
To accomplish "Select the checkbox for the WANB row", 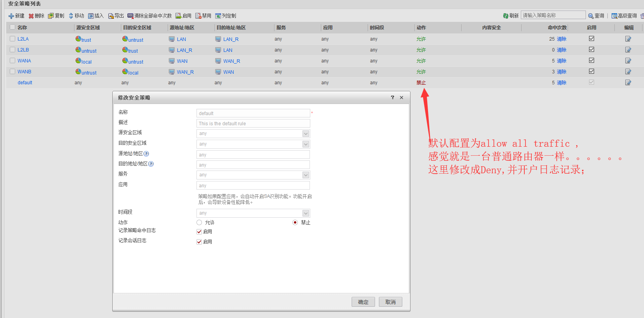I will pos(12,71).
